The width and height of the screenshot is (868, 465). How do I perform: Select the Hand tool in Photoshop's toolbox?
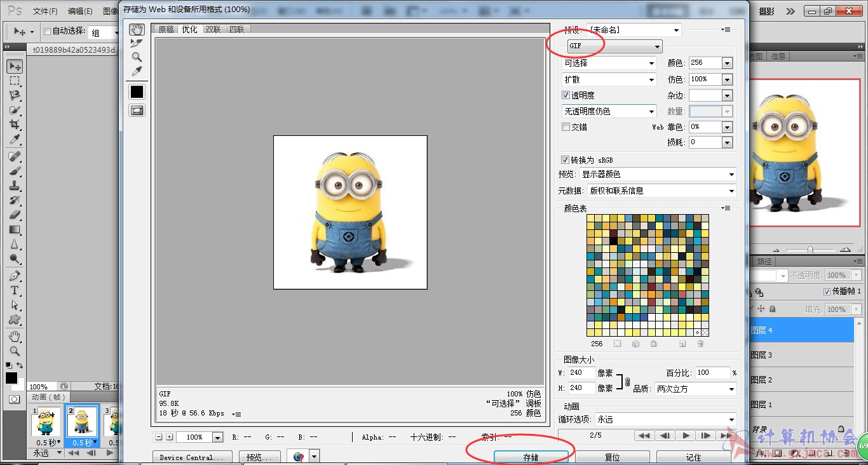(x=15, y=336)
